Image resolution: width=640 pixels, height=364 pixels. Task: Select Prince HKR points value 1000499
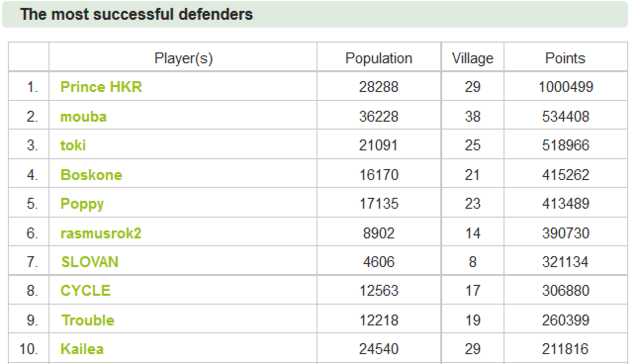coord(566,87)
